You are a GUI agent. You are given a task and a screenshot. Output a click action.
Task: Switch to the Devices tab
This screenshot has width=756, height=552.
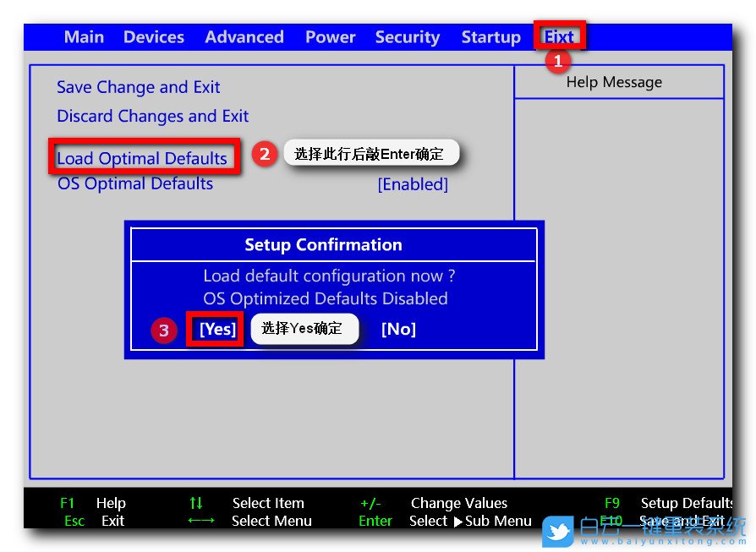pos(153,37)
